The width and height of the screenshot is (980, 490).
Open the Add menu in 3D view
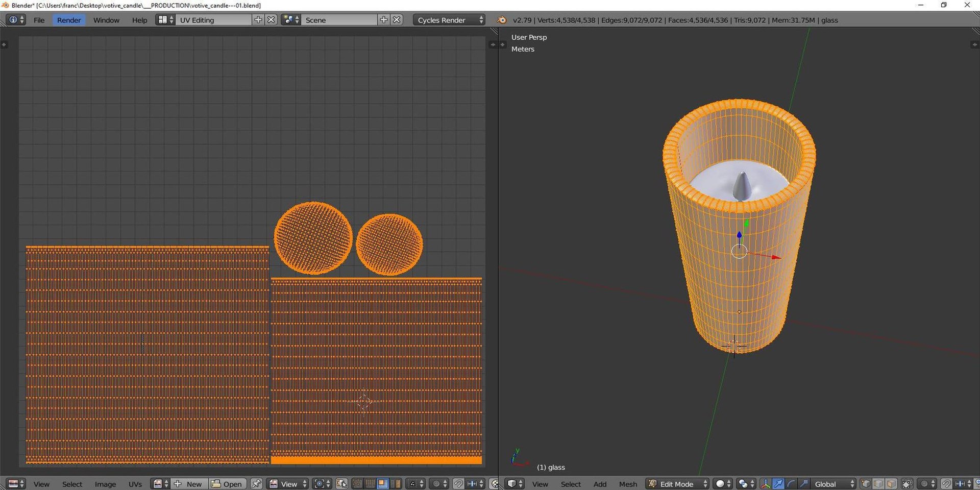click(x=600, y=484)
